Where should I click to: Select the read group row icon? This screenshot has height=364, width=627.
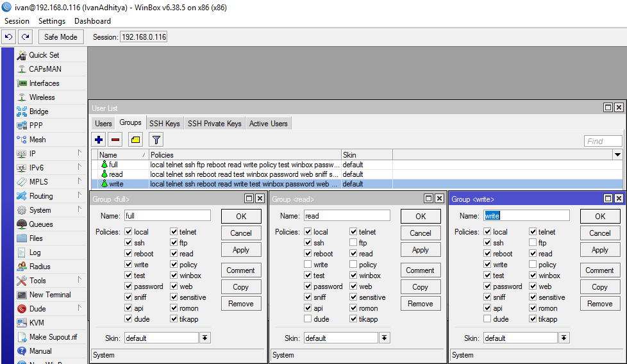[x=104, y=174]
